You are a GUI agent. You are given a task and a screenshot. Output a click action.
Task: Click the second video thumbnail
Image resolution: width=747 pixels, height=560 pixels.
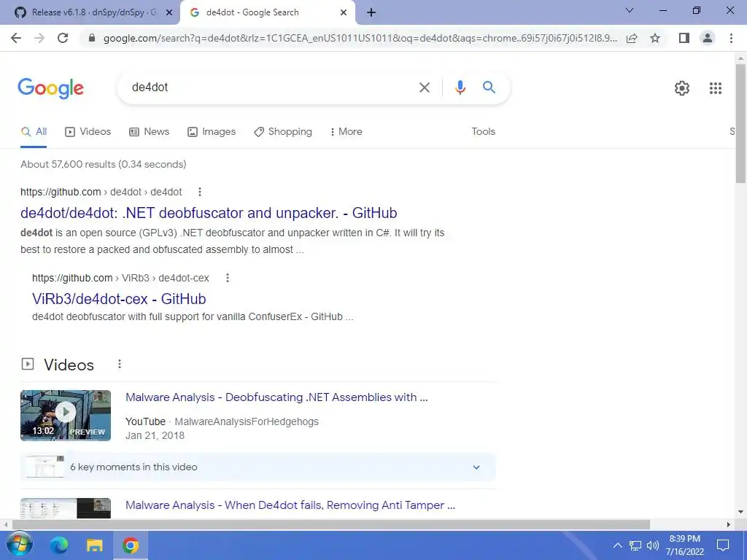tap(66, 508)
